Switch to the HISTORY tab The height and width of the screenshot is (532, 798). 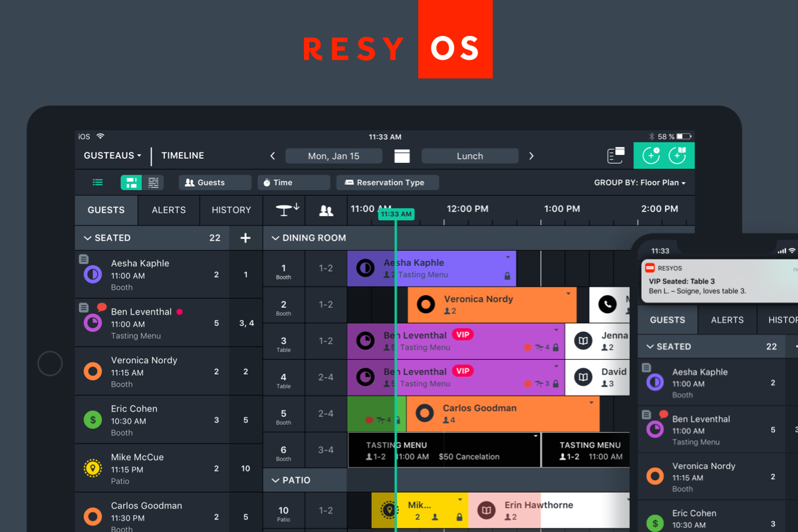click(x=230, y=209)
